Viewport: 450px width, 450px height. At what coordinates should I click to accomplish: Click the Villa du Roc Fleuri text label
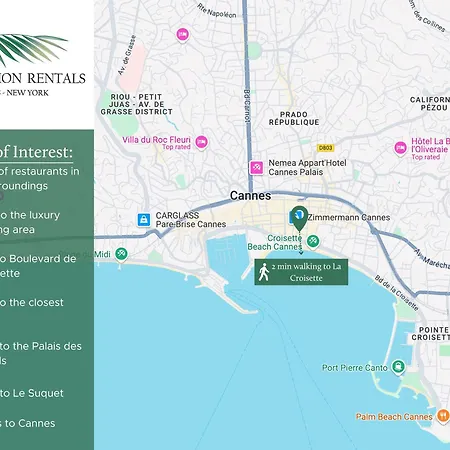point(156,140)
